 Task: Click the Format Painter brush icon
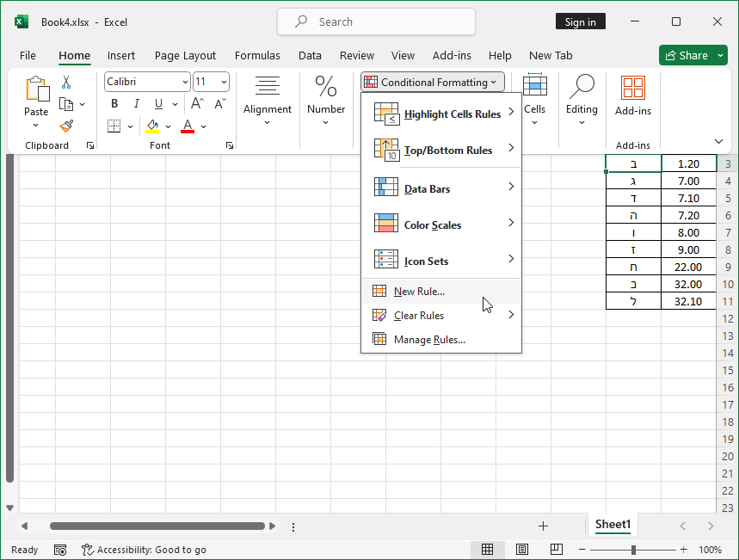click(66, 126)
